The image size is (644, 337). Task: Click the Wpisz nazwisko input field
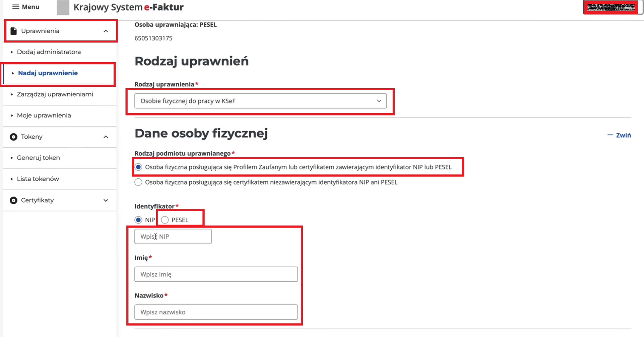point(216,312)
